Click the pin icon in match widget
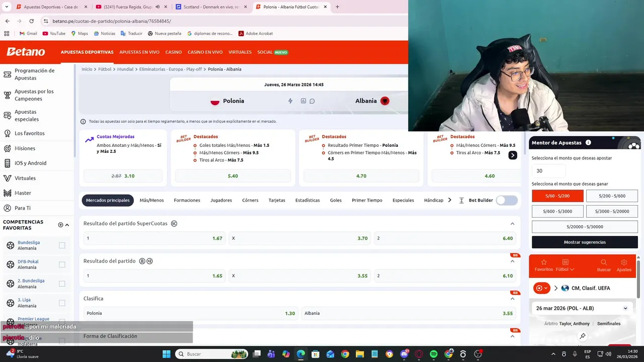Viewport: 644px width, 362px height. (x=583, y=336)
